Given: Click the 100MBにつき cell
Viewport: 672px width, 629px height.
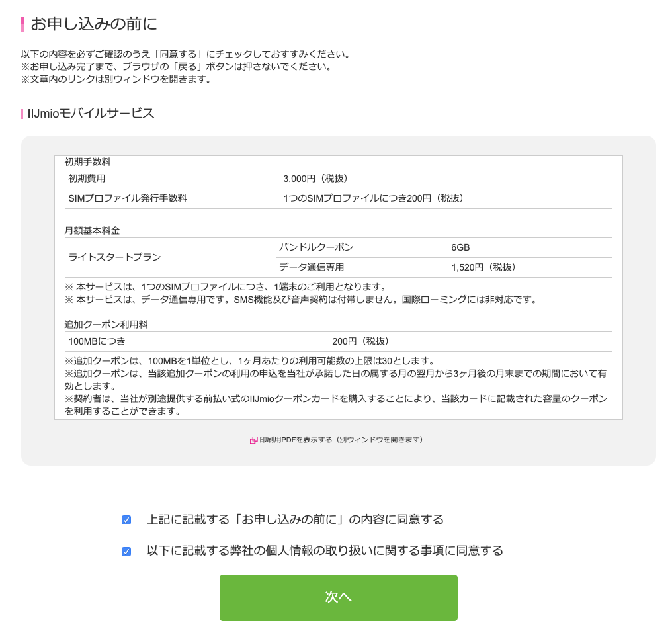Looking at the screenshot, I should click(x=196, y=341).
